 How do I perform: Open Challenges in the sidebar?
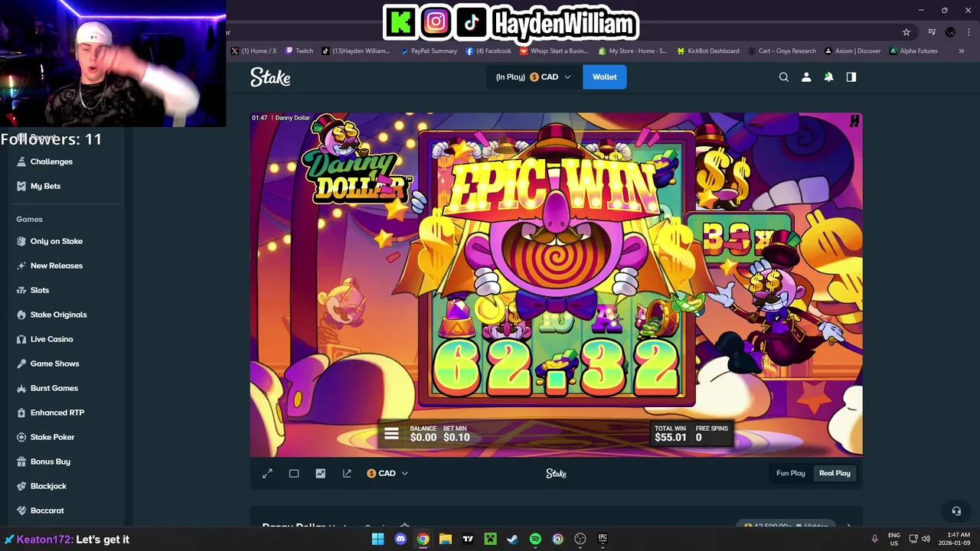[x=51, y=161]
